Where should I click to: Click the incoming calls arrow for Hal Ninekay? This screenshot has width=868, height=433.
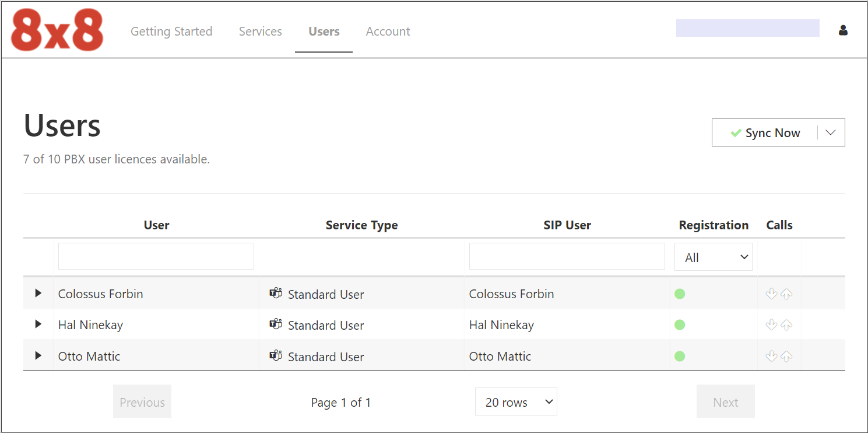coord(771,325)
